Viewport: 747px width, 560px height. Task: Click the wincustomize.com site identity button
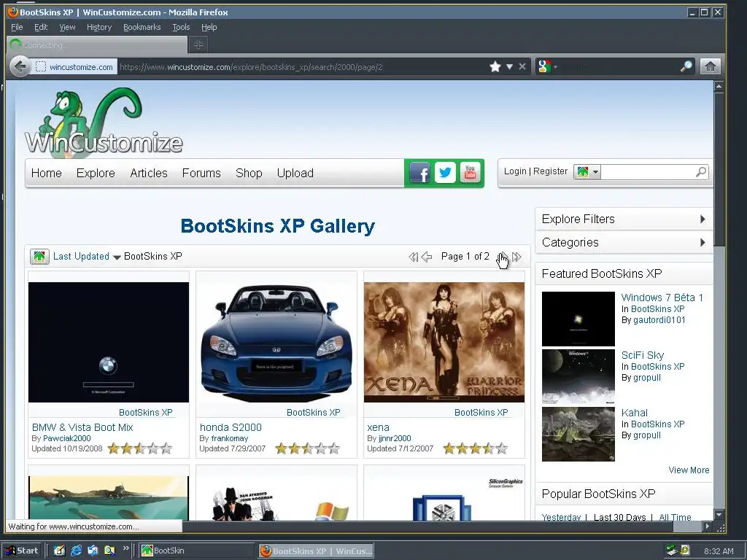point(75,66)
